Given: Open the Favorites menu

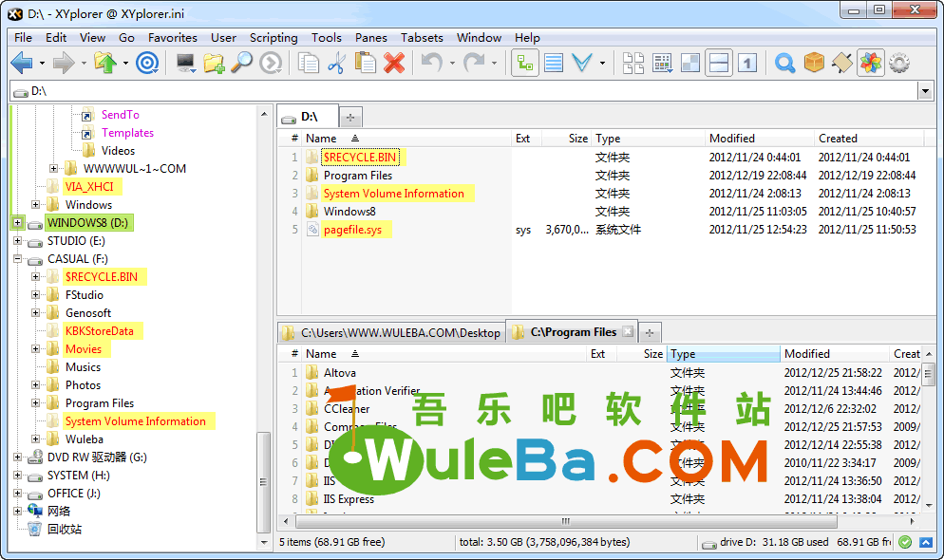Looking at the screenshot, I should pyautogui.click(x=173, y=37).
